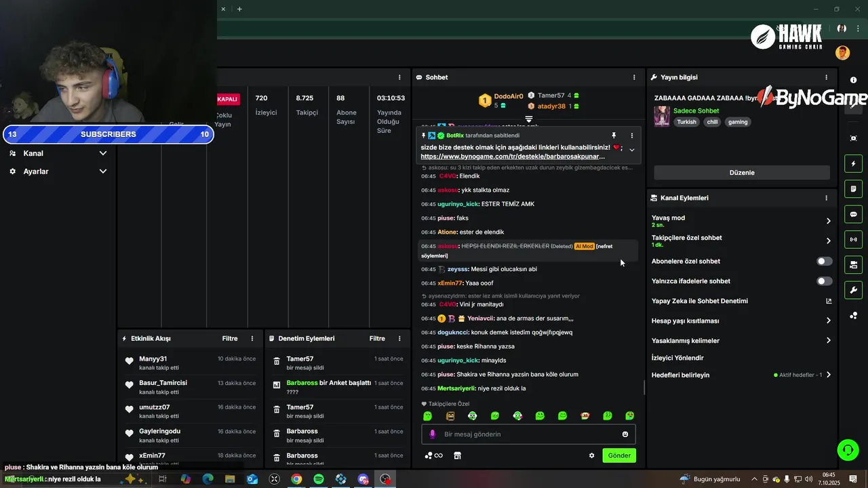The image size is (868, 488).
Task: Select Yapay Zeka ile Sohbet Denetimi
Action: [700, 301]
